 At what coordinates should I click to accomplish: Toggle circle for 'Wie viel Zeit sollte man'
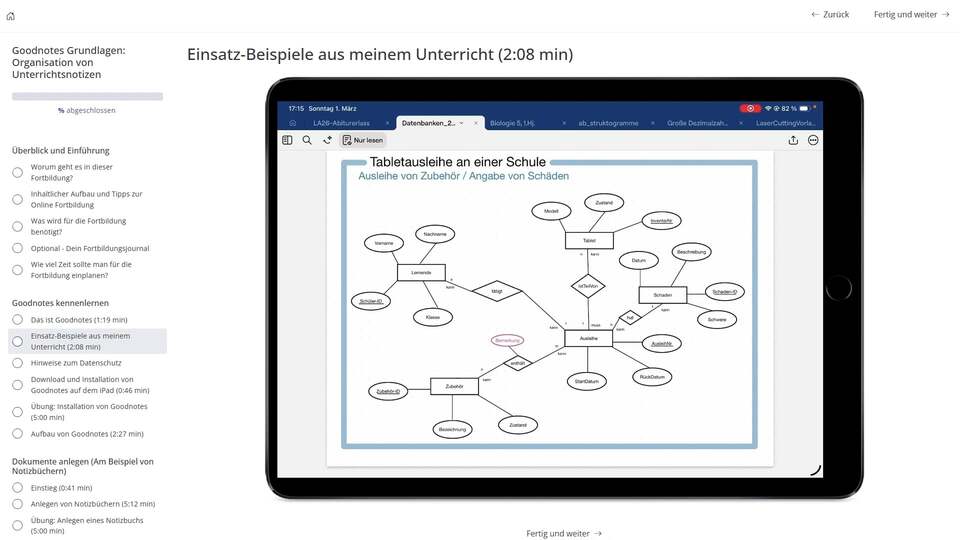(18, 270)
